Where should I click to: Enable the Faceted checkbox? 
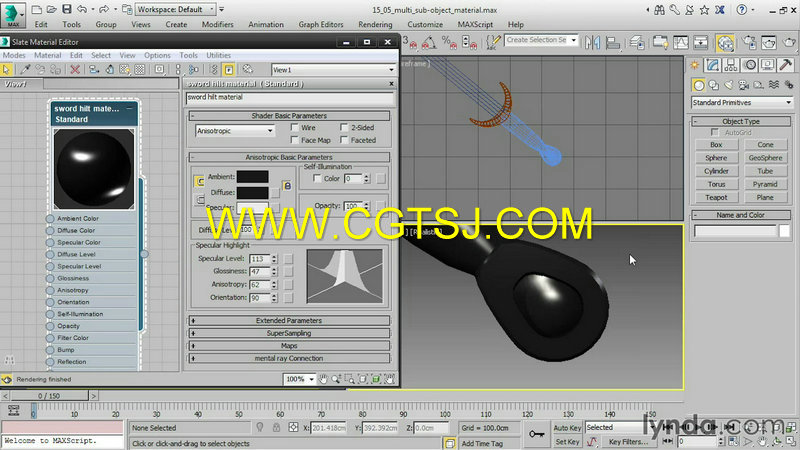click(344, 139)
